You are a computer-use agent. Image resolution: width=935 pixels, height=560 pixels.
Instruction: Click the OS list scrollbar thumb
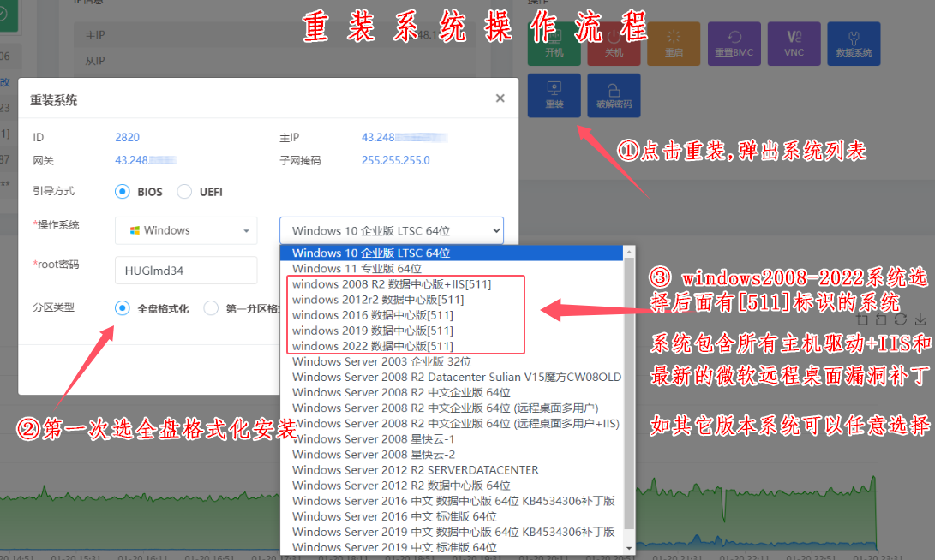pos(629,393)
